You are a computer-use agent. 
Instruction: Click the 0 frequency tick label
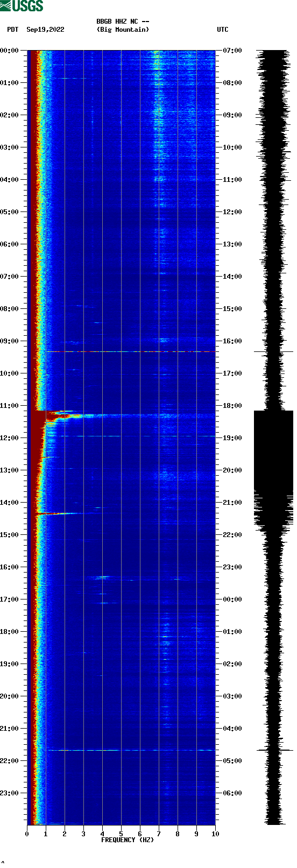click(x=27, y=834)
